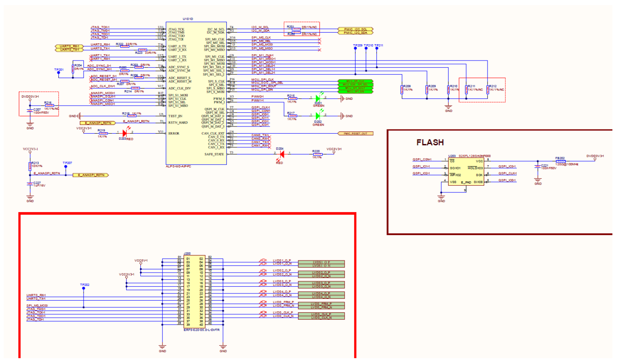The width and height of the screenshot is (617, 364).
Task: Click test point TP209
Action: click(355, 47)
